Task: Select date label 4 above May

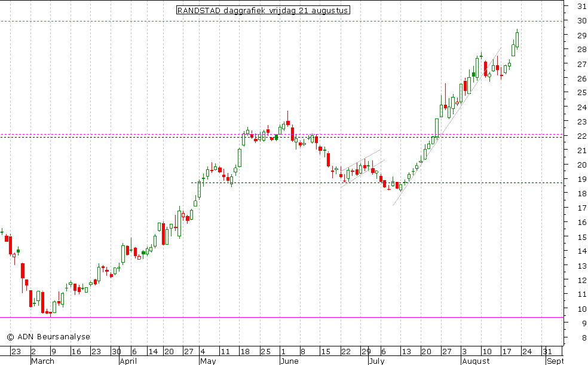Action: point(203,351)
